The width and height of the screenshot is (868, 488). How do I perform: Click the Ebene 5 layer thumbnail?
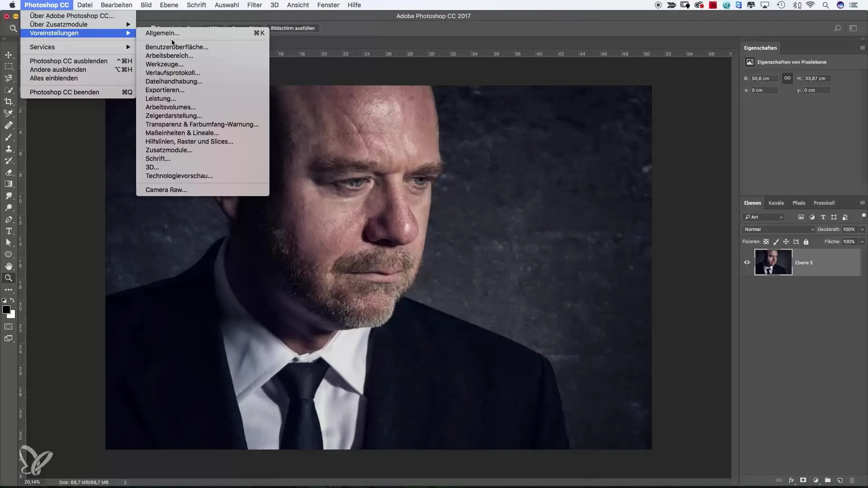(773, 262)
